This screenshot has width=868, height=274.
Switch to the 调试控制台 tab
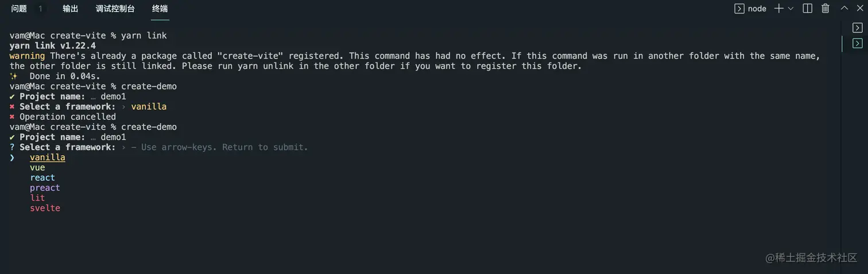pyautogui.click(x=115, y=9)
